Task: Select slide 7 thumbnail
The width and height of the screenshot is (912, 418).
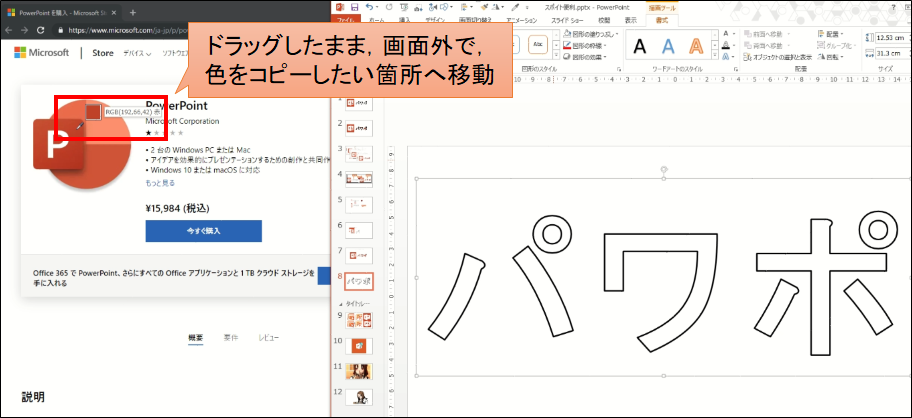Action: click(359, 255)
